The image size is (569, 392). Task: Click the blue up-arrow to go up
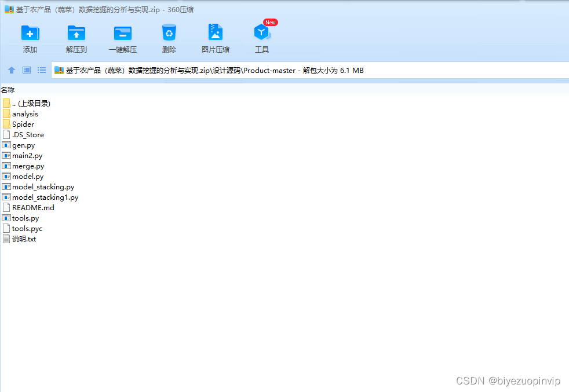pos(11,70)
